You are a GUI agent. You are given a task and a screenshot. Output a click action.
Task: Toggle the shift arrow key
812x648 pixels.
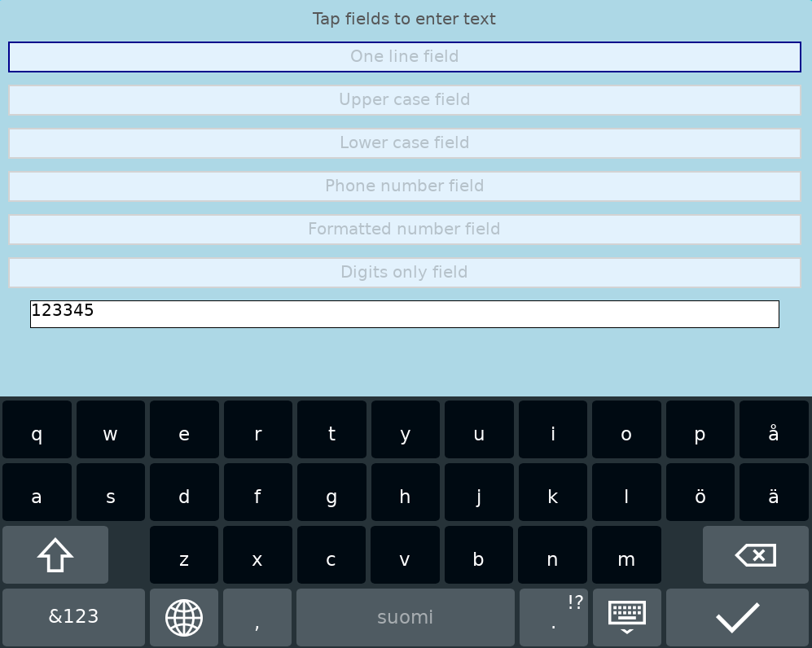(x=55, y=555)
